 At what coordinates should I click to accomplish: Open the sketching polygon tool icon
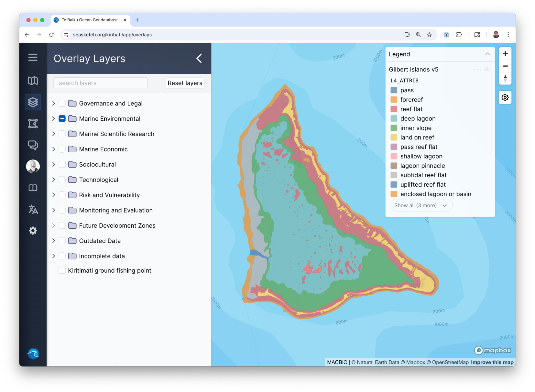click(x=33, y=124)
